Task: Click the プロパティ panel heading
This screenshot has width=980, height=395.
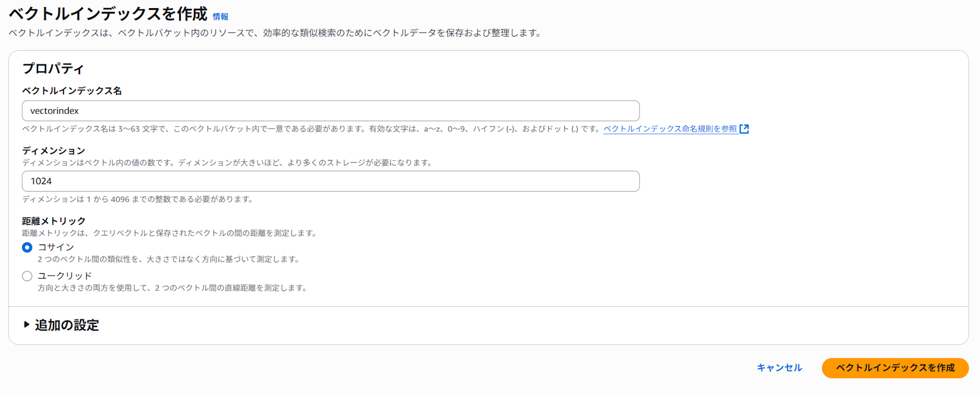Action: point(53,69)
